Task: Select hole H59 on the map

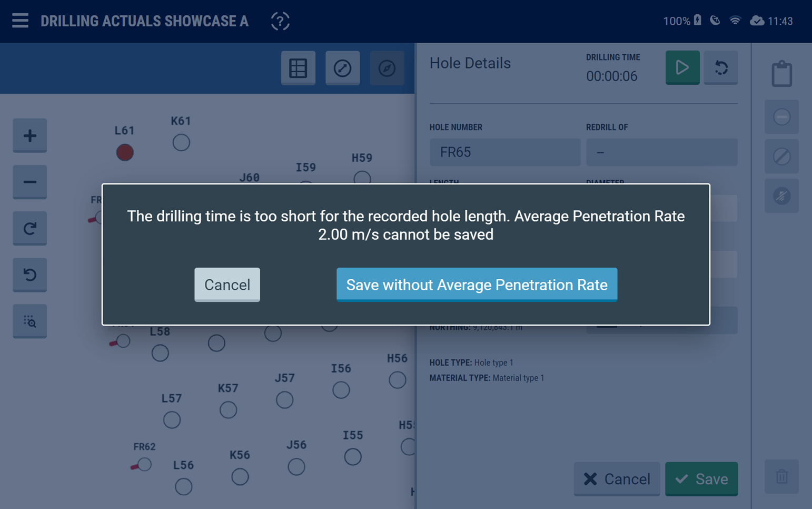Action: pos(362,178)
